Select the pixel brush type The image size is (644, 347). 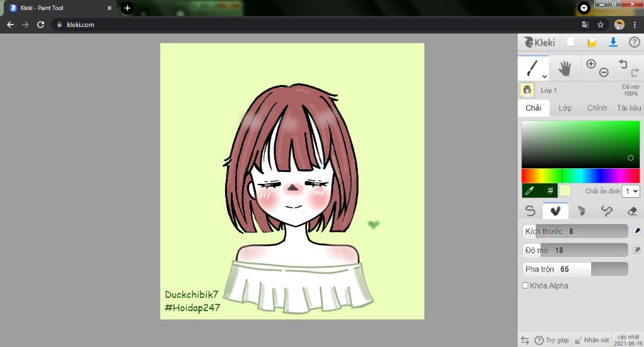pyautogui.click(x=607, y=211)
